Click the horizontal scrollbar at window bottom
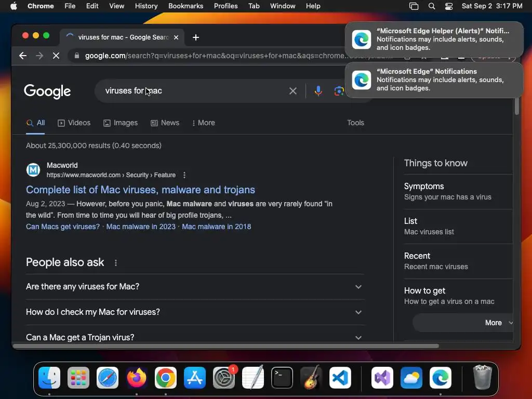Image resolution: width=532 pixels, height=399 pixels. point(225,345)
